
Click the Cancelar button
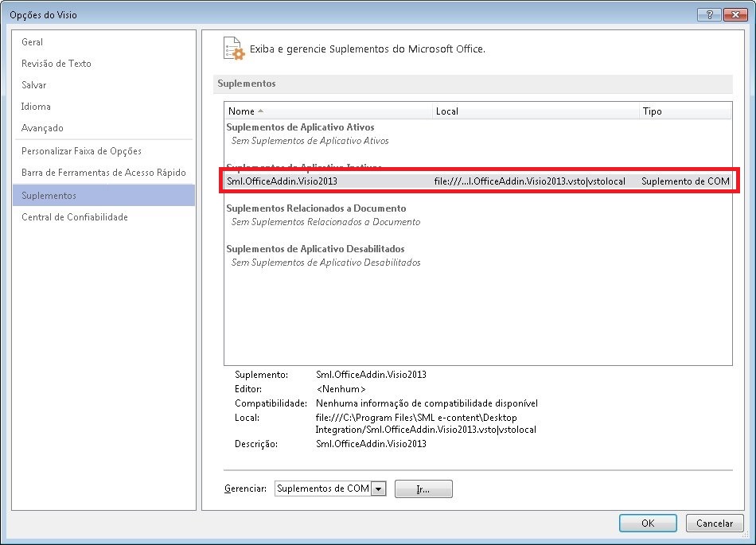coord(714,523)
